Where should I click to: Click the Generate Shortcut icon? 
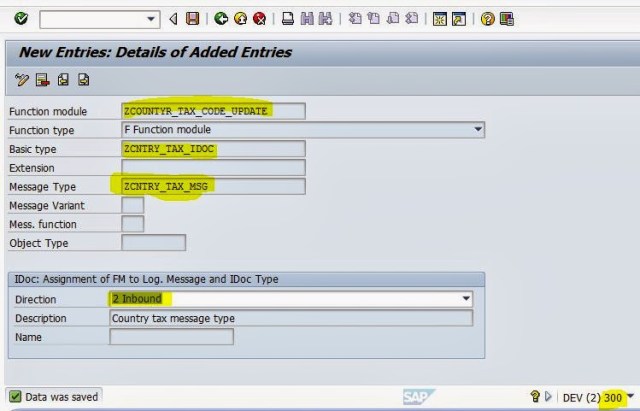pyautogui.click(x=459, y=19)
